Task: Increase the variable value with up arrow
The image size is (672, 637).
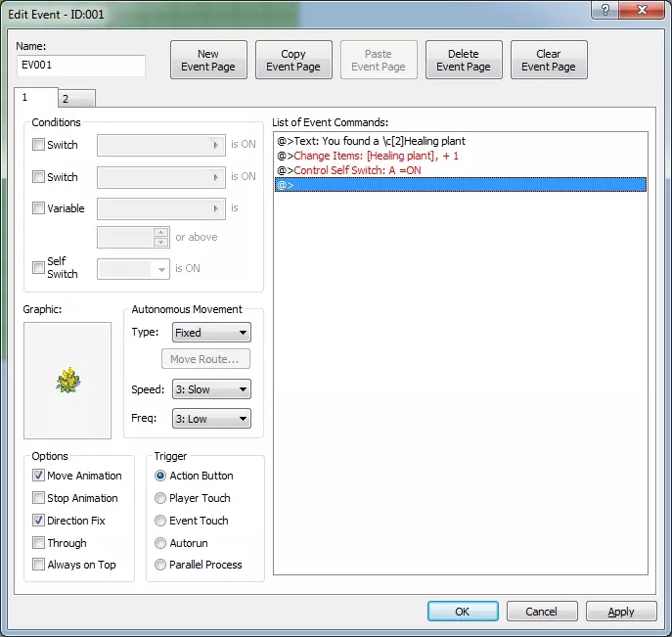Action: point(160,232)
